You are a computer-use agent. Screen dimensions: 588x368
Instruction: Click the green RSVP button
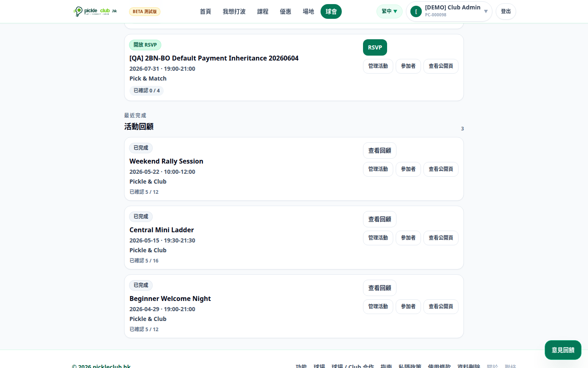(x=375, y=47)
